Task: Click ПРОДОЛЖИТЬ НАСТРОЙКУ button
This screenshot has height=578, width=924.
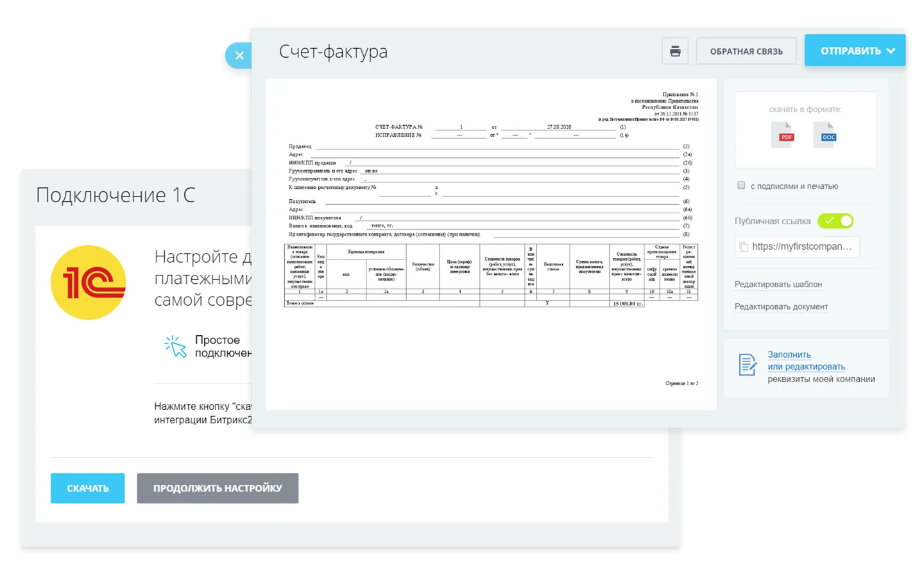Action: point(218,488)
